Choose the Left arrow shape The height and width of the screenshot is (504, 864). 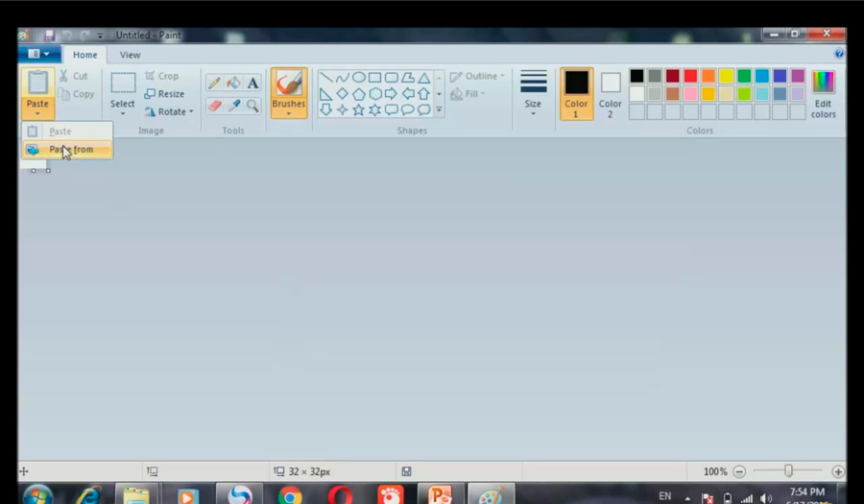(407, 94)
